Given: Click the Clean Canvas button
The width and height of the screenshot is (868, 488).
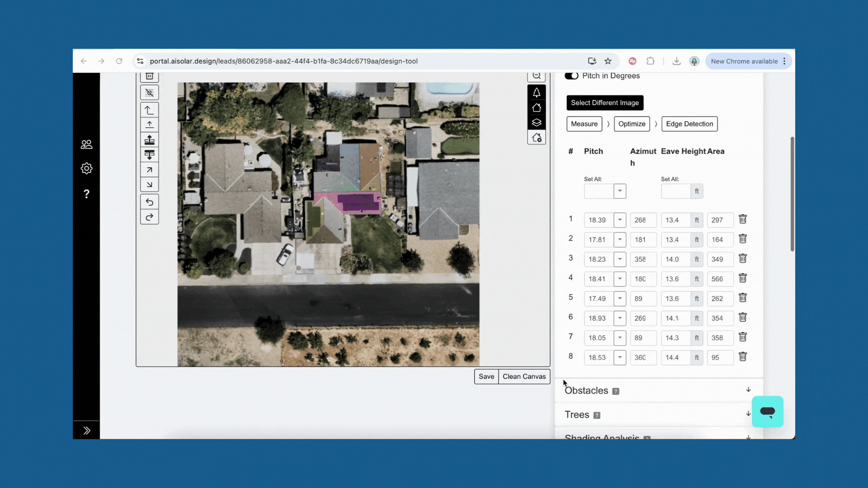Looking at the screenshot, I should (524, 376).
